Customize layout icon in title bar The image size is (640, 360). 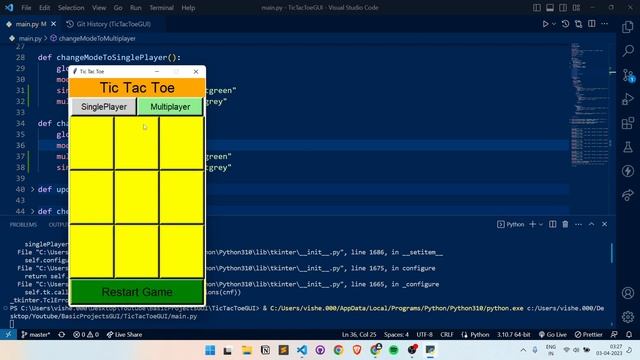point(576,7)
